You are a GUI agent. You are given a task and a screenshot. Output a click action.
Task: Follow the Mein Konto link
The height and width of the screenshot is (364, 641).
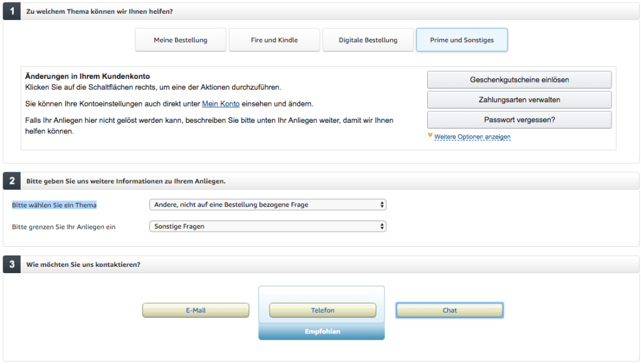click(221, 103)
